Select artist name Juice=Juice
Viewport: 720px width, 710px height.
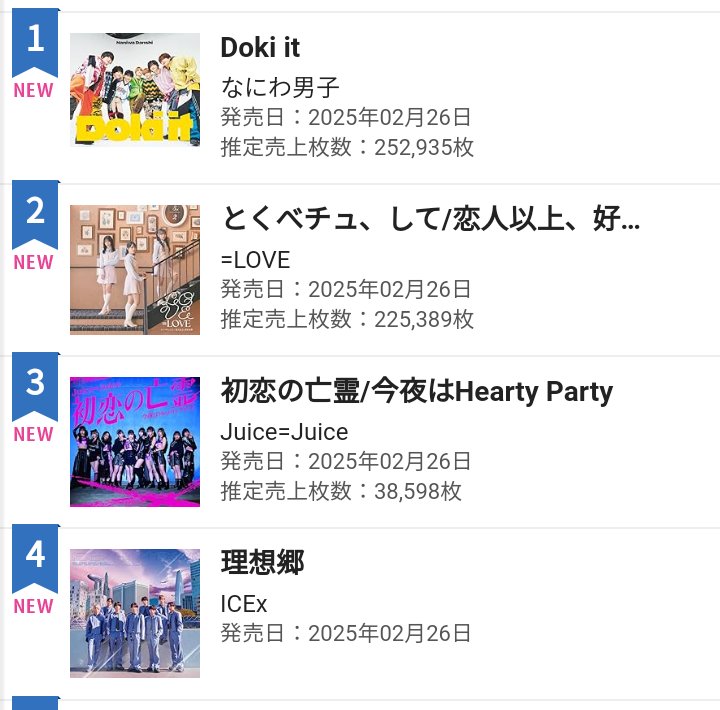[x=284, y=432]
